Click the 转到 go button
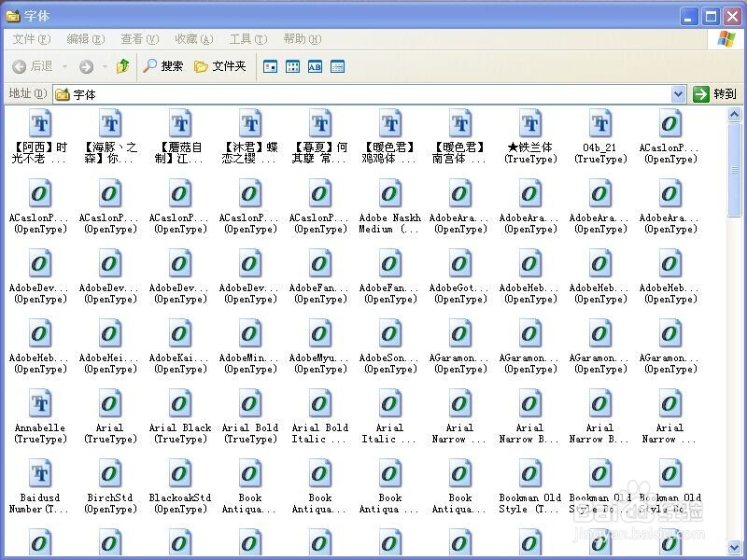Screen dimensions: 747x560 [x=714, y=94]
